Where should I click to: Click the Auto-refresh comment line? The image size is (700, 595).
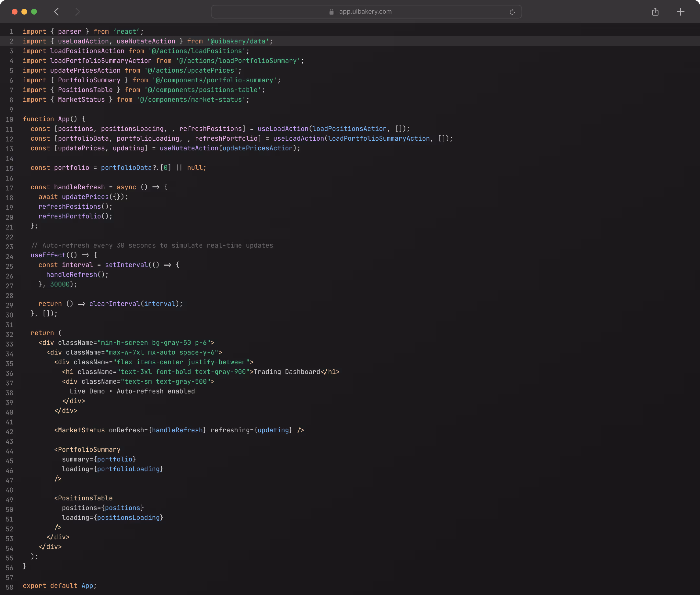152,246
